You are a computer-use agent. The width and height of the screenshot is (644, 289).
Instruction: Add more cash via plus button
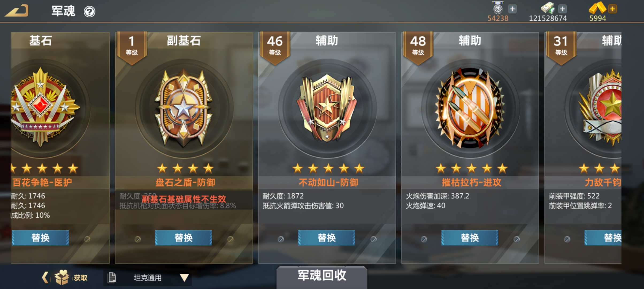point(562,9)
